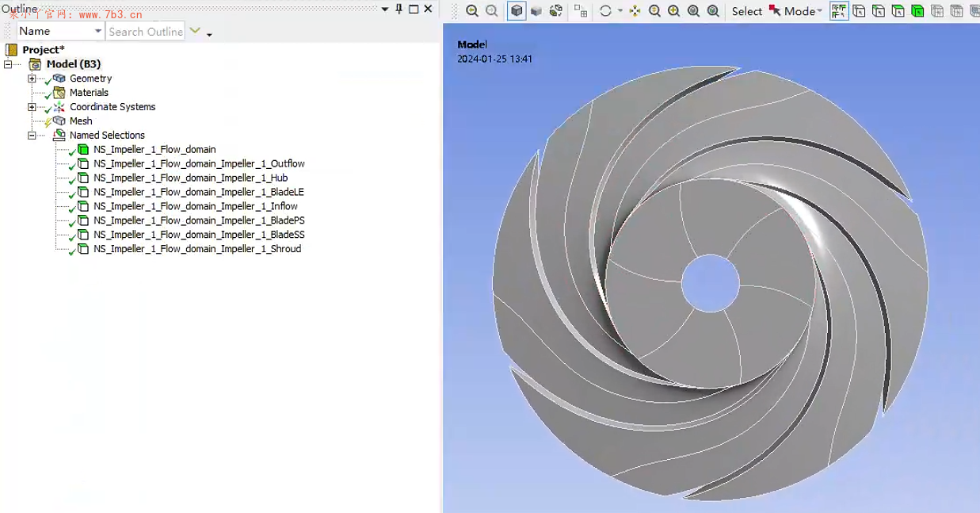Image resolution: width=980 pixels, height=513 pixels.
Task: Click into the Search Outline field
Action: 145,32
